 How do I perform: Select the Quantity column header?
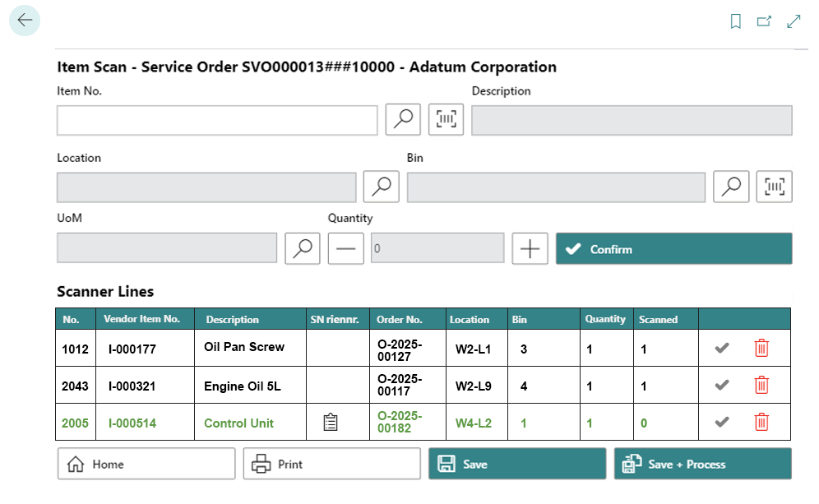point(605,319)
